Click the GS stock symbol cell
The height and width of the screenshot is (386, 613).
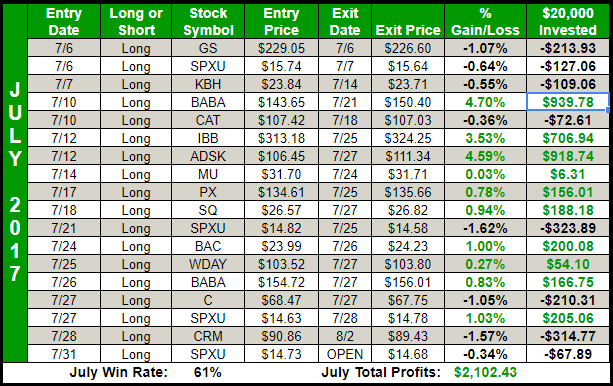[208, 48]
